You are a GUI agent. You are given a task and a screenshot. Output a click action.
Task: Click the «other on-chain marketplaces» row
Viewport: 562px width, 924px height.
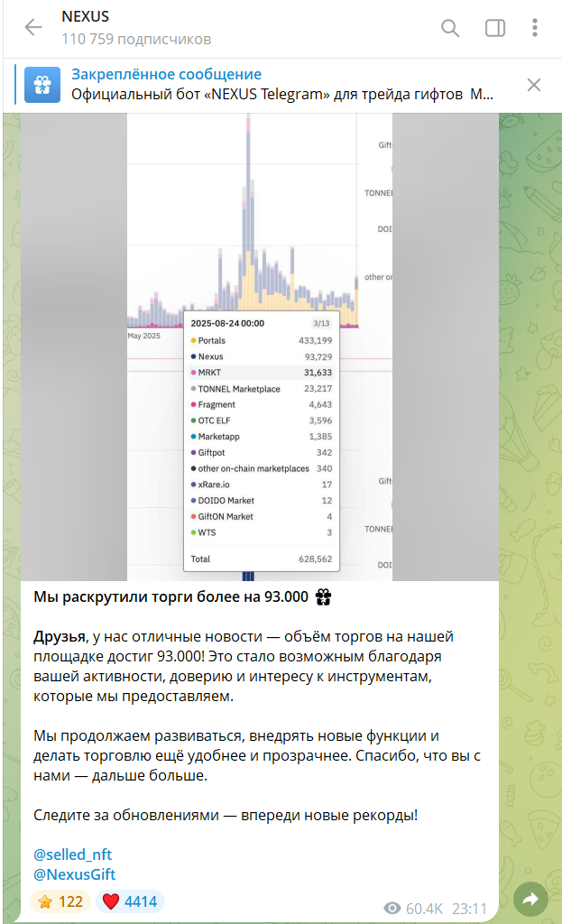(x=262, y=468)
